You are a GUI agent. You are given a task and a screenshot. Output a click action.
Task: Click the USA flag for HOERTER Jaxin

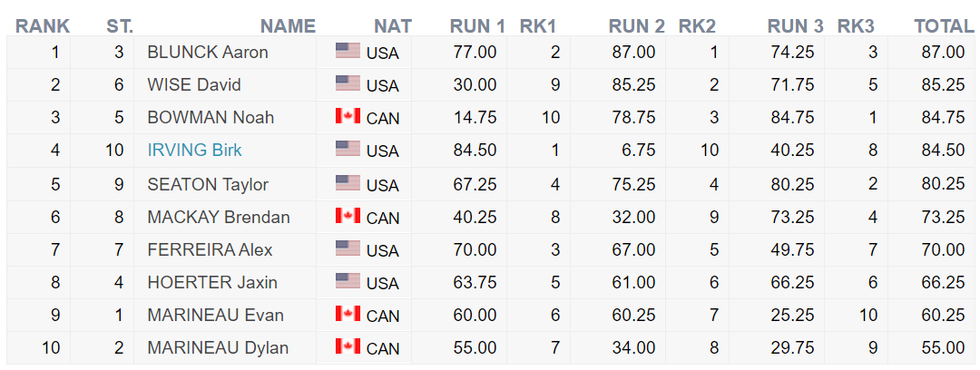348,281
